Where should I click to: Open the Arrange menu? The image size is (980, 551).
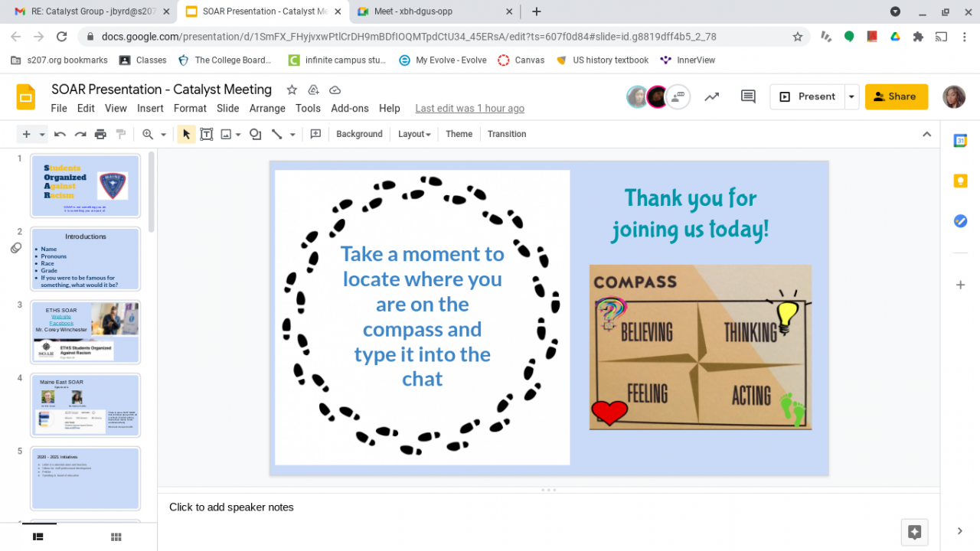pyautogui.click(x=267, y=109)
